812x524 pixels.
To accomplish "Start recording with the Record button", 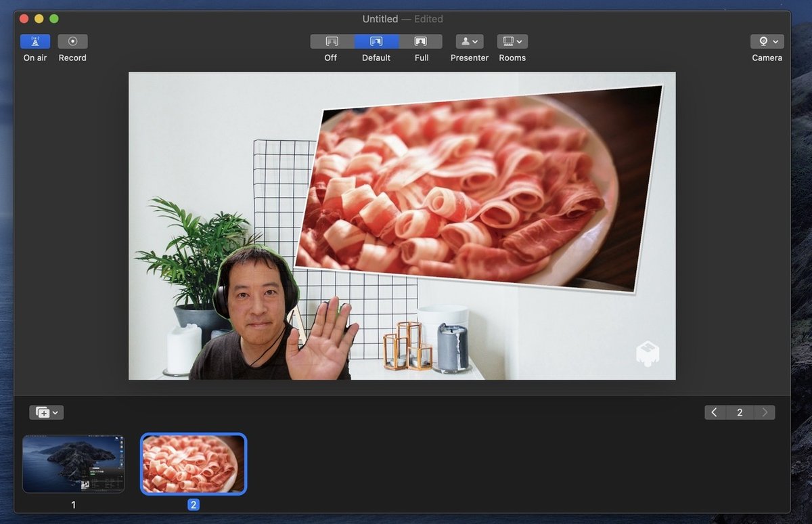I will tap(72, 41).
